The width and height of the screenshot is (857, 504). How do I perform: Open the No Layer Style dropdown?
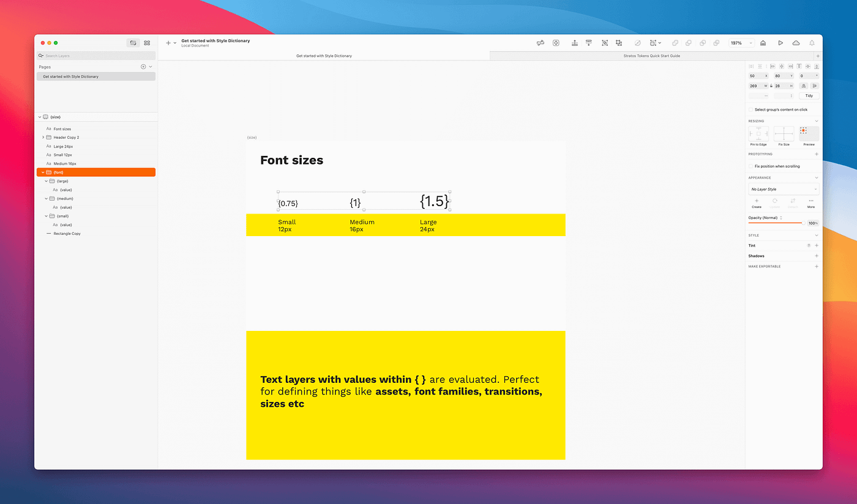point(784,188)
